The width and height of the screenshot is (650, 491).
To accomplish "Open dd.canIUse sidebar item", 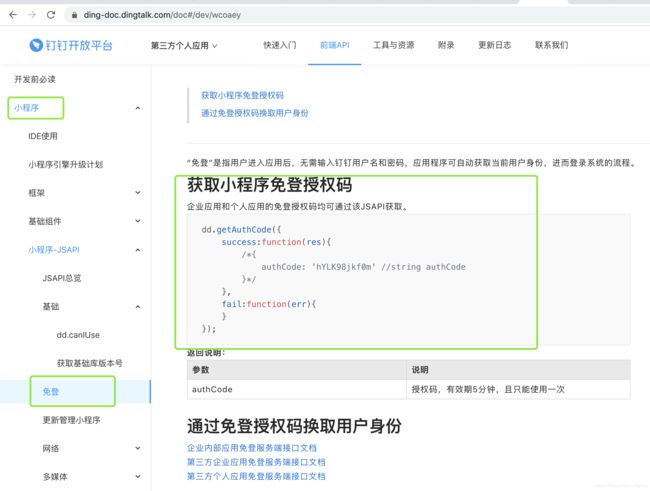I will 78,335.
